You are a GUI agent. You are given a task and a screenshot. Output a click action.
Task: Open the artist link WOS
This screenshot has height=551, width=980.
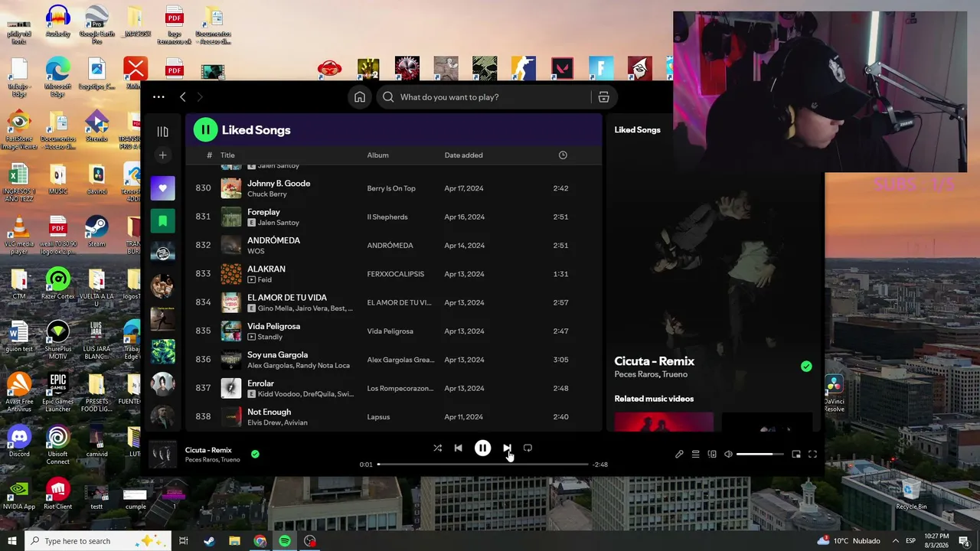click(x=256, y=251)
